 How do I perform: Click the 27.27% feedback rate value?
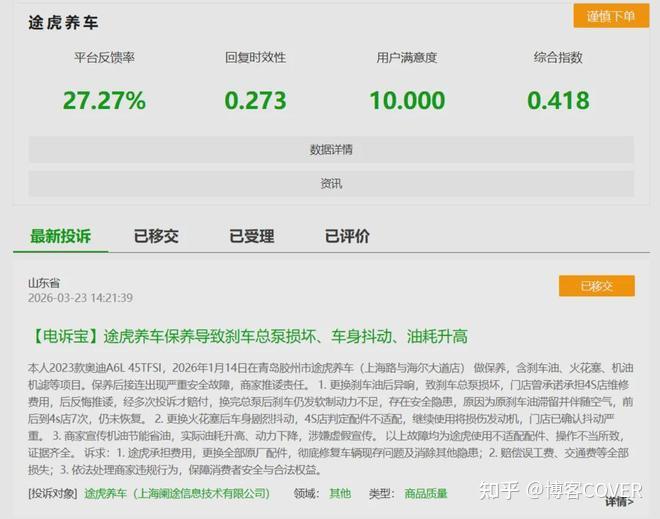104,101
